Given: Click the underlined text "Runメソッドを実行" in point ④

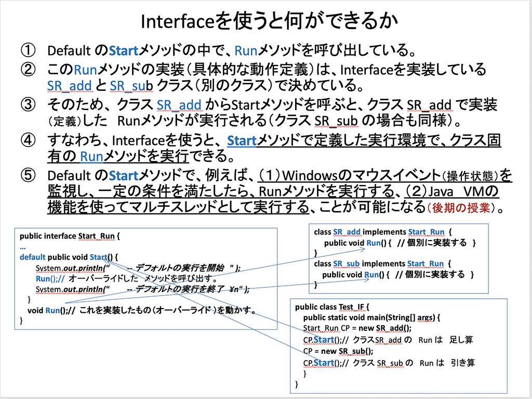Looking at the screenshot, I should tap(135, 156).
